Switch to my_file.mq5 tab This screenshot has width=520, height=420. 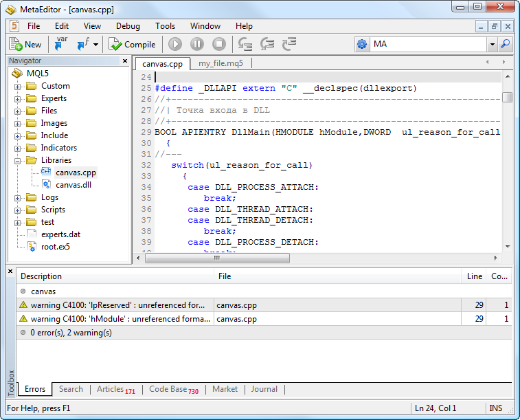point(221,63)
